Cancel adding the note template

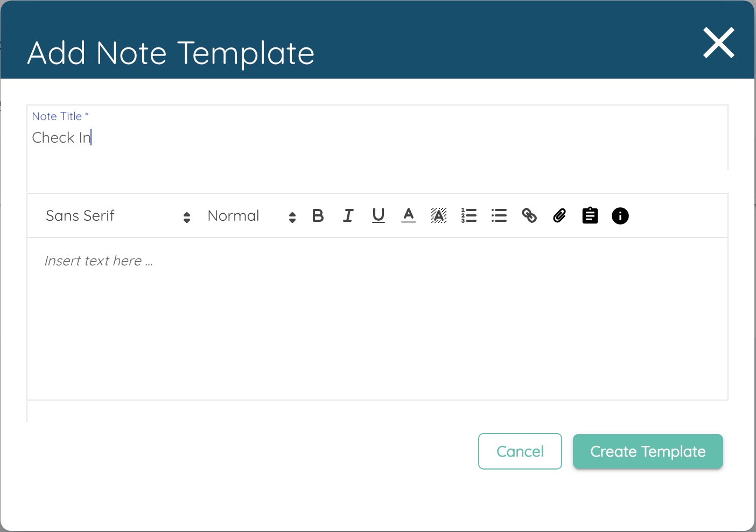520,451
